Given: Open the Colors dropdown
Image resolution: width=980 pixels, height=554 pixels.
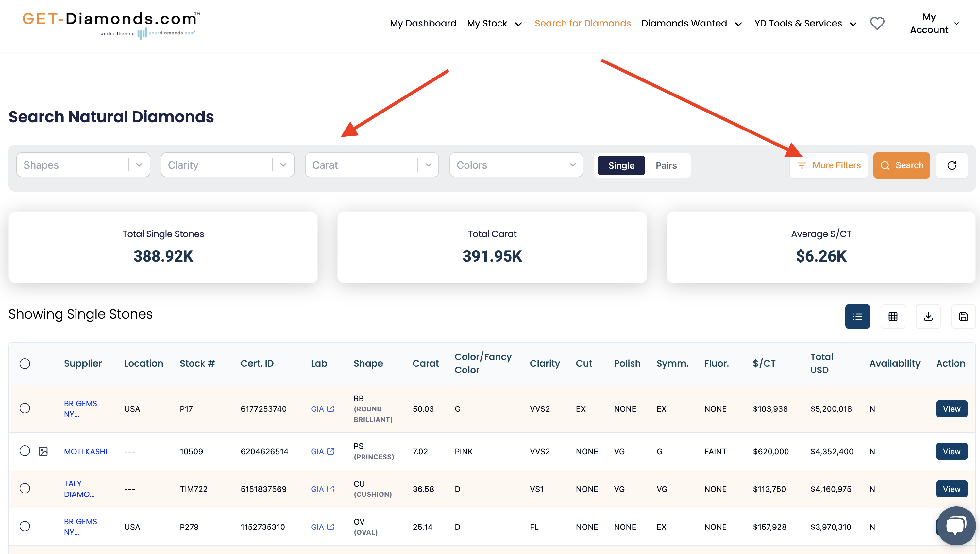Looking at the screenshot, I should click(516, 165).
